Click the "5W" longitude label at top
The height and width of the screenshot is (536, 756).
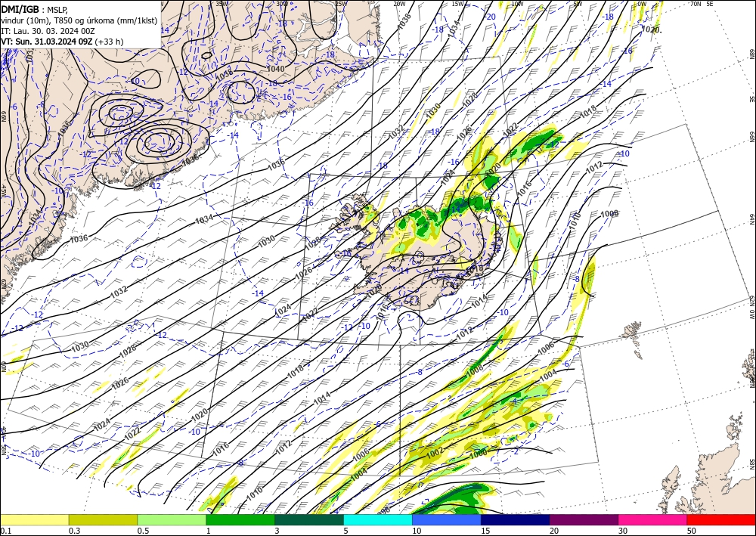(578, 3)
